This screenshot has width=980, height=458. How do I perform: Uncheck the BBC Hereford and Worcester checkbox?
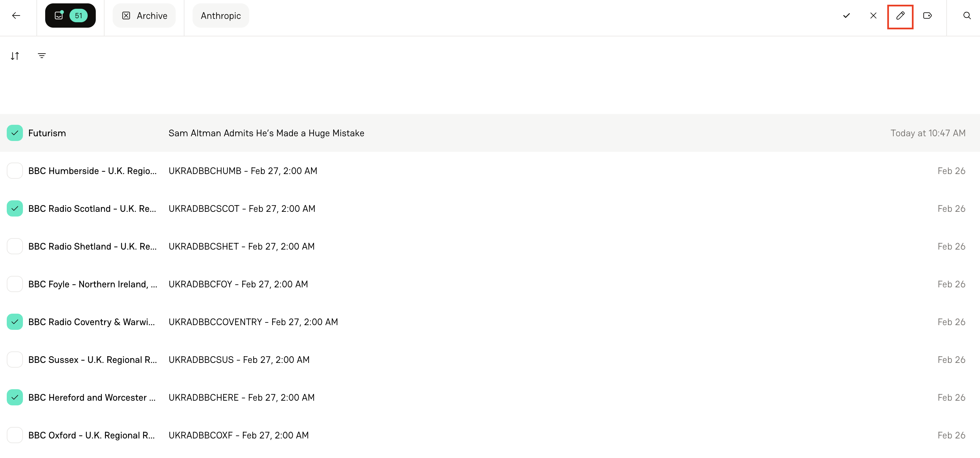tap(15, 397)
